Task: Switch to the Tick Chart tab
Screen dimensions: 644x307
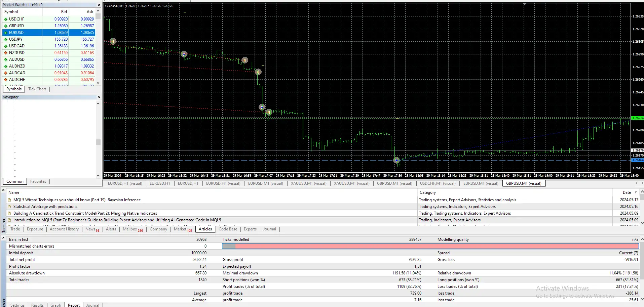Action: click(37, 89)
